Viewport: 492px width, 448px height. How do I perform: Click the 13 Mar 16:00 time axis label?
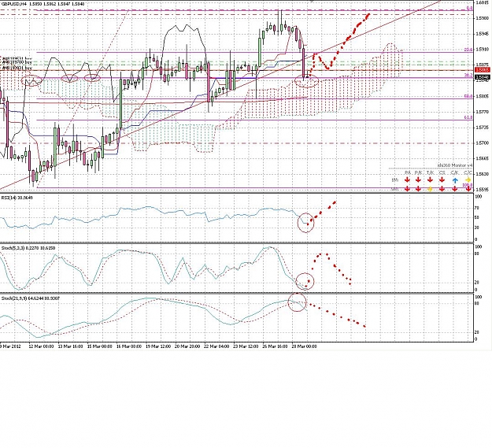[x=70, y=346]
